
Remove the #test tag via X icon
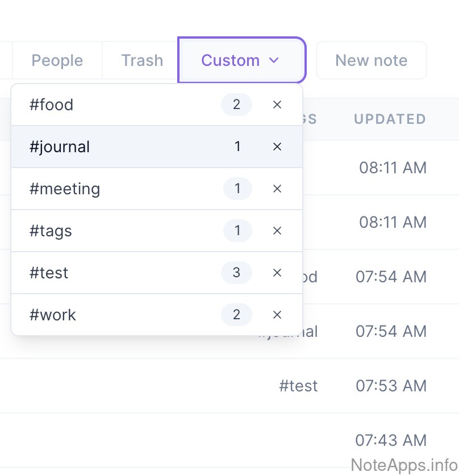coord(277,273)
